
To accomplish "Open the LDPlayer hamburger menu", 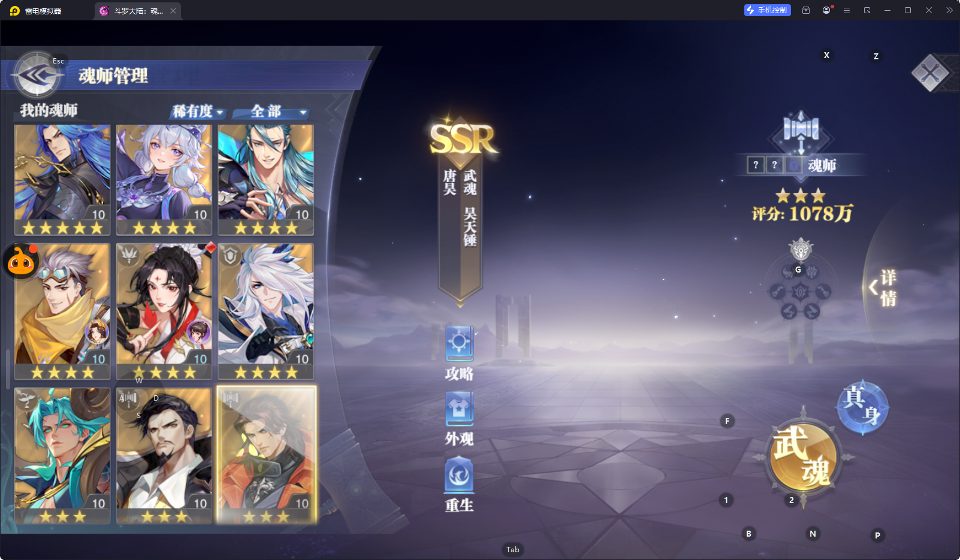I will (847, 10).
